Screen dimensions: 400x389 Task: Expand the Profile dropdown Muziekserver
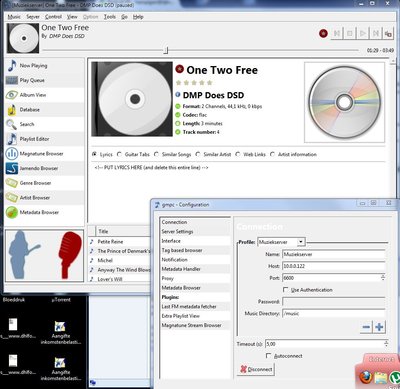tap(301, 242)
